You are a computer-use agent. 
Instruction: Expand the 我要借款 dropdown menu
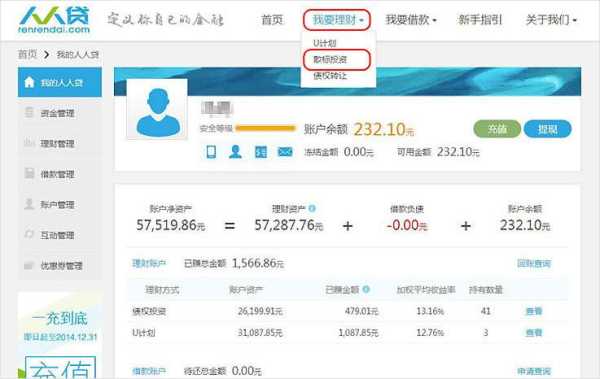click(411, 20)
